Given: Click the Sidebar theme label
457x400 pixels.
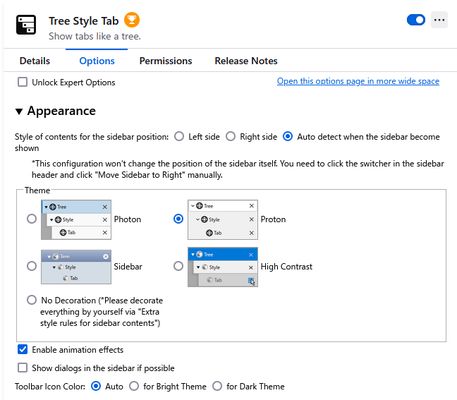Looking at the screenshot, I should [x=128, y=267].
